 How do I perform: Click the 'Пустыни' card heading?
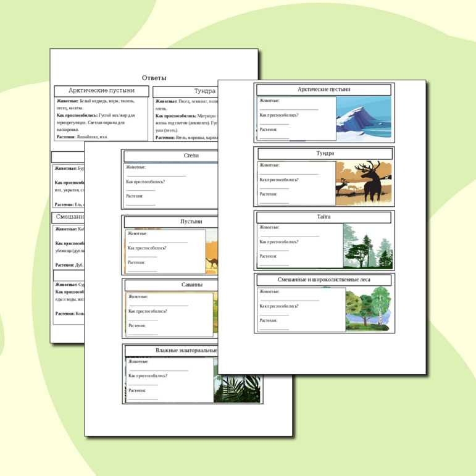191,222
